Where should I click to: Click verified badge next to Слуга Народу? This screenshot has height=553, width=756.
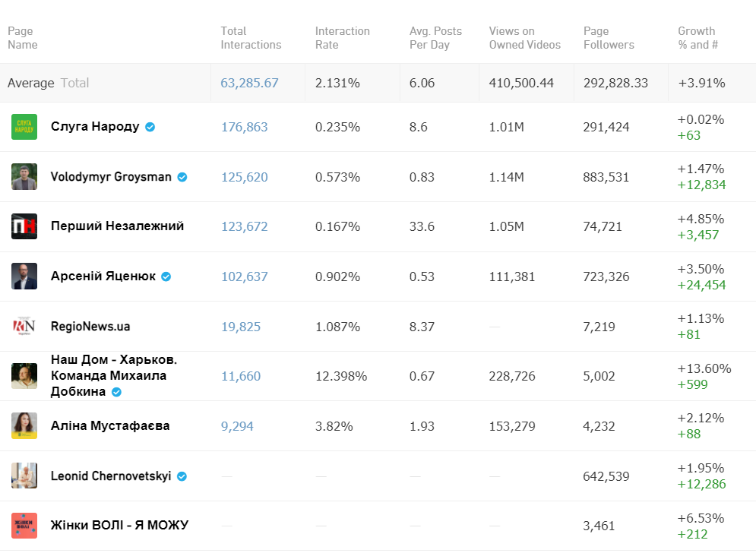(150, 127)
